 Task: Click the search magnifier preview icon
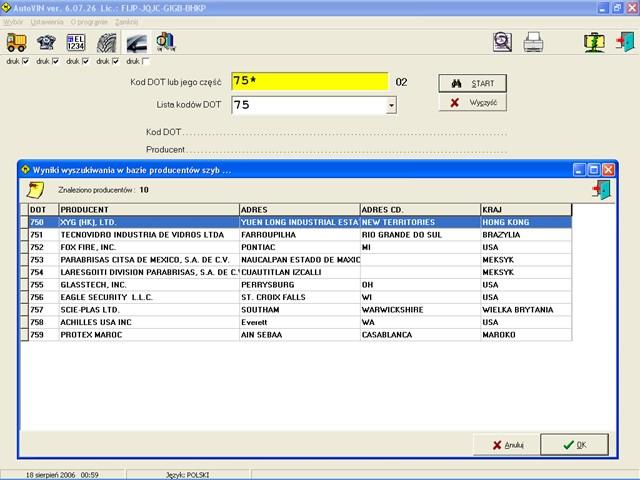point(502,42)
